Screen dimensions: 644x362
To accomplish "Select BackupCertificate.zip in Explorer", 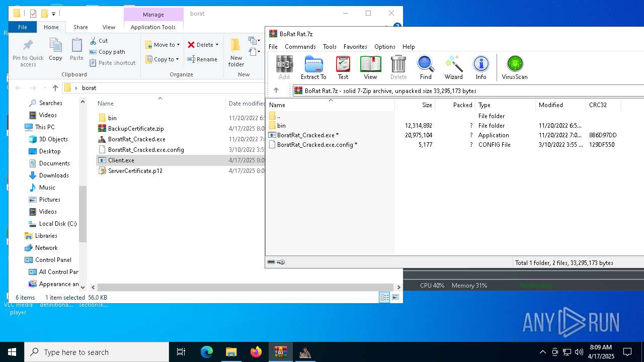I will (x=136, y=129).
